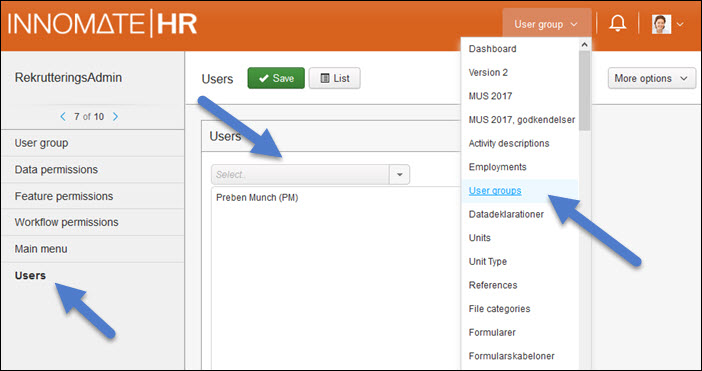Choose User groups in dropdown menu
This screenshot has height=371, width=702.
(x=495, y=191)
